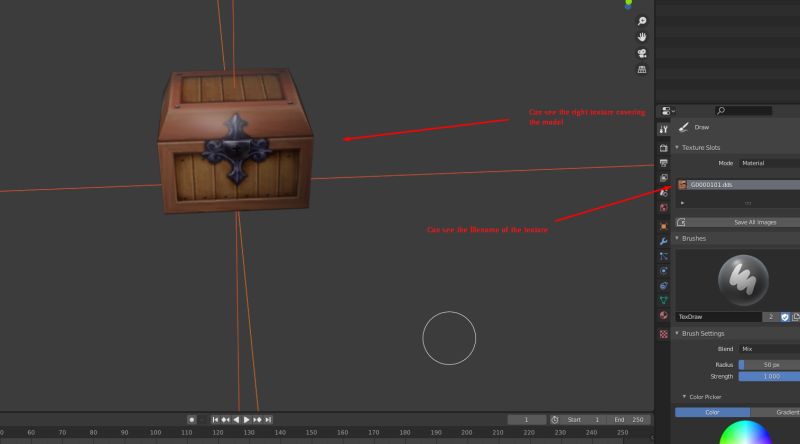Click the zoom viewport magnifier icon
Screen dimensions: 800x444
642,21
